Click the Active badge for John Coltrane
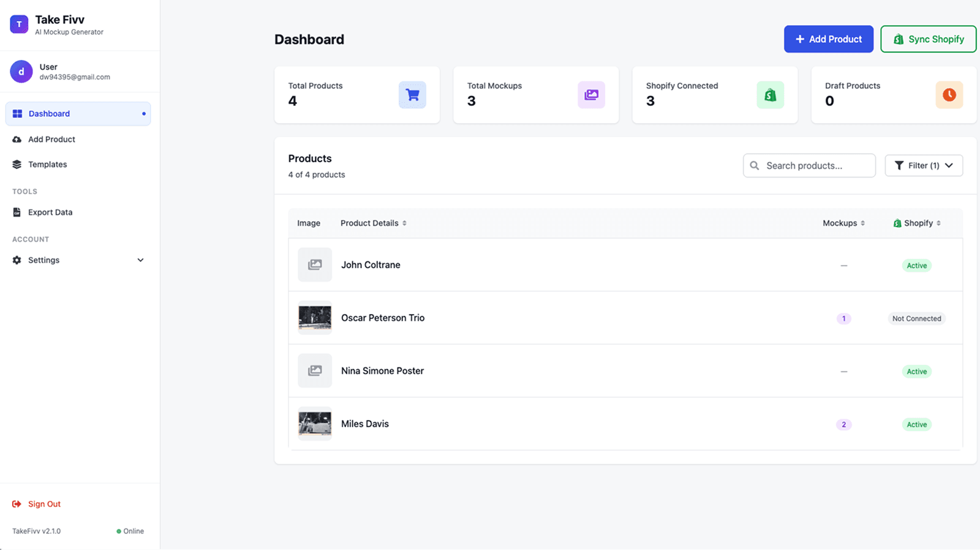The image size is (980, 551). (x=917, y=266)
